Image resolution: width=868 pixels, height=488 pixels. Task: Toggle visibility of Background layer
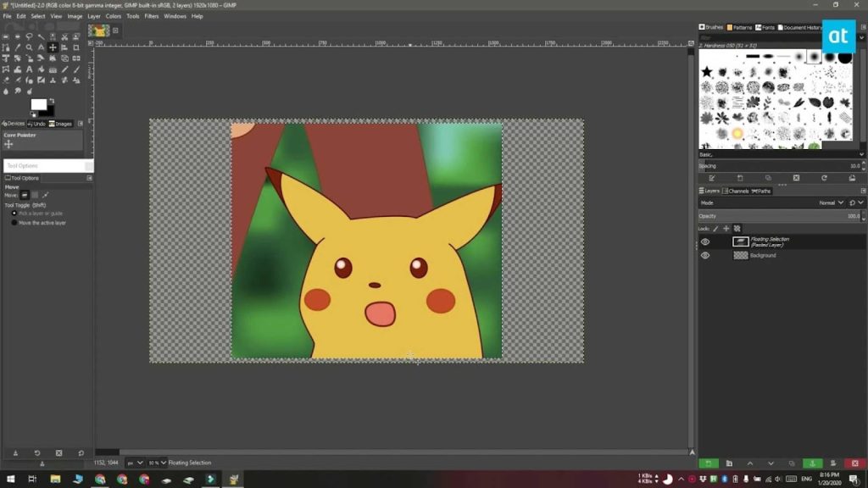pos(705,255)
